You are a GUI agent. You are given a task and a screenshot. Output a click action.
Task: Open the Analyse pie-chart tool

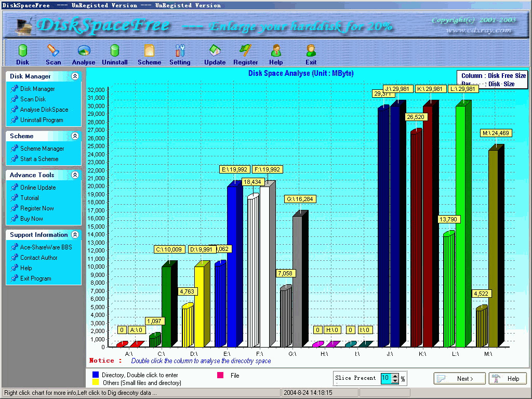(x=84, y=54)
